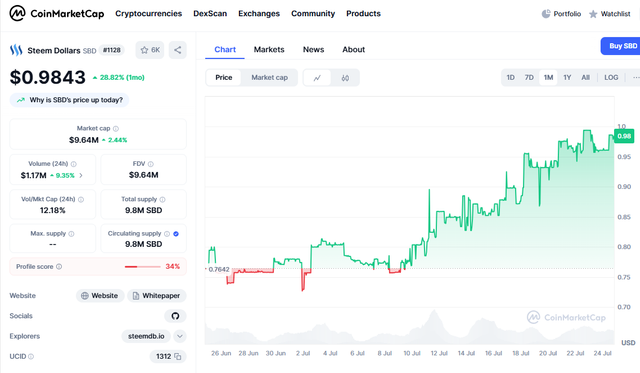This screenshot has height=373, width=640.
Task: Switch chart to Market cap
Action: click(x=269, y=78)
